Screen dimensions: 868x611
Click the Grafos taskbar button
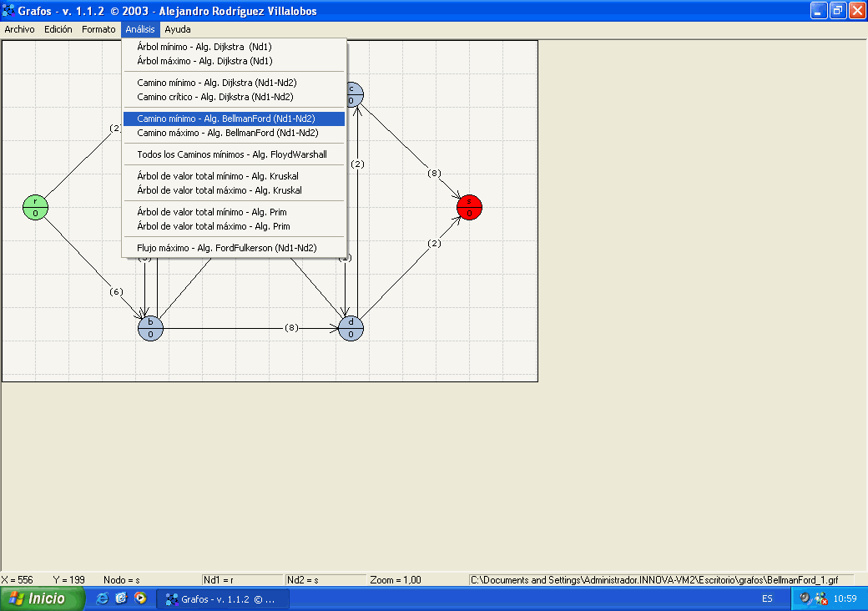tap(224, 598)
